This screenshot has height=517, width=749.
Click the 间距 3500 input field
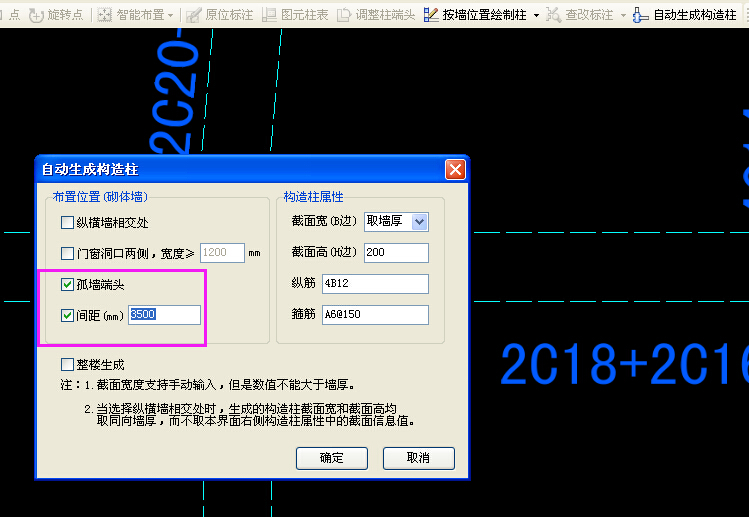coord(164,315)
